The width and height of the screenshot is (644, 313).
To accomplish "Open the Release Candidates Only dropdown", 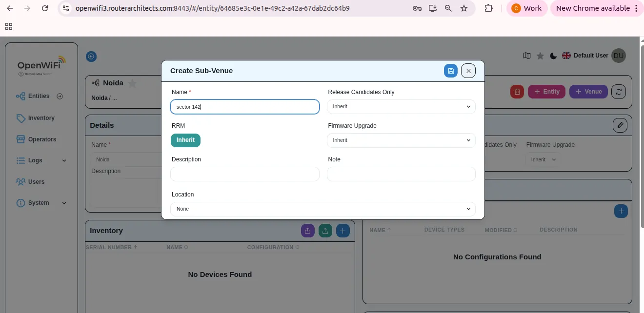I will [401, 107].
